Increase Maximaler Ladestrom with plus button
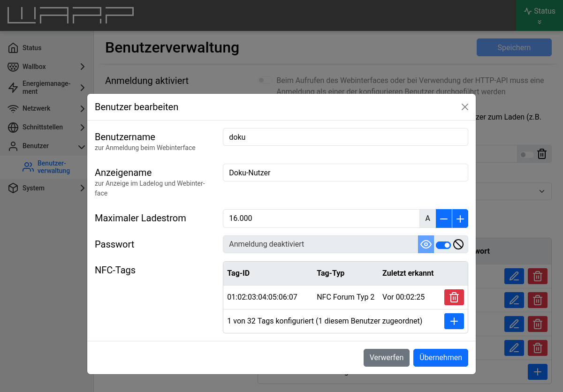This screenshot has width=563, height=392. pos(460,219)
